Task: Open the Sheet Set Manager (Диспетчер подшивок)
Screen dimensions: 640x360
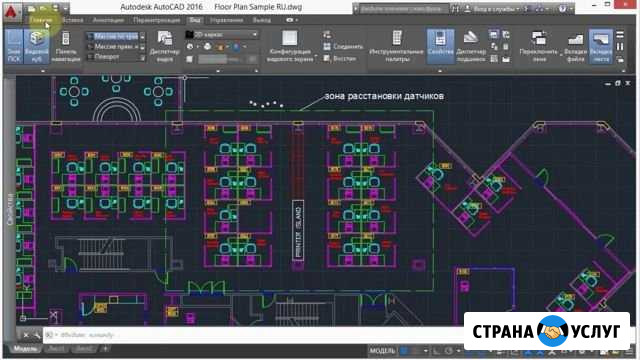Action: point(471,47)
